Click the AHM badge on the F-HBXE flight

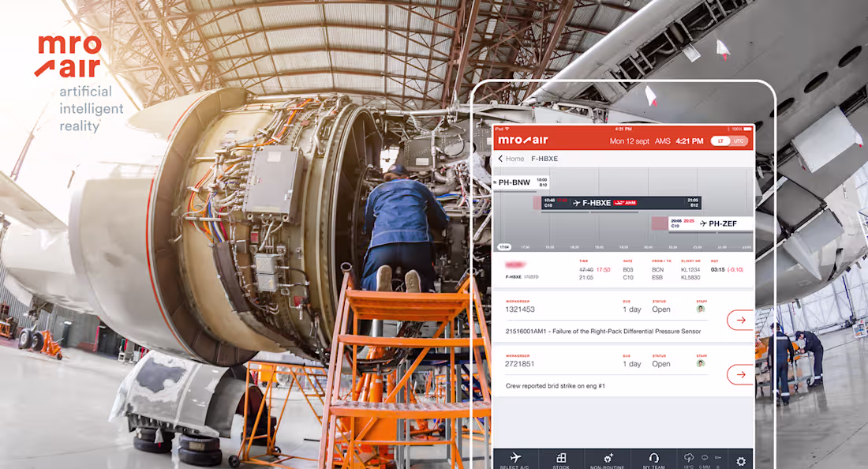[x=625, y=202]
